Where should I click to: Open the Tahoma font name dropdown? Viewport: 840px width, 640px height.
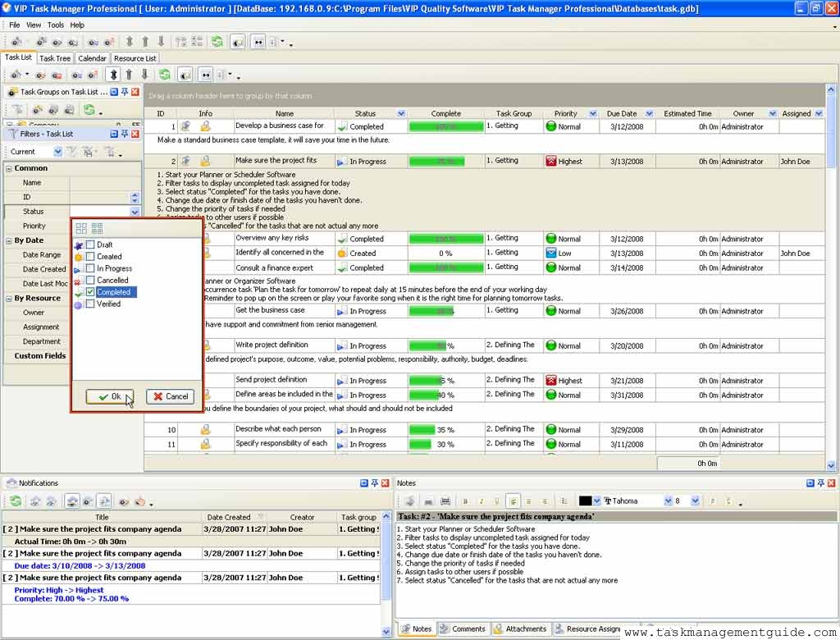pos(668,501)
